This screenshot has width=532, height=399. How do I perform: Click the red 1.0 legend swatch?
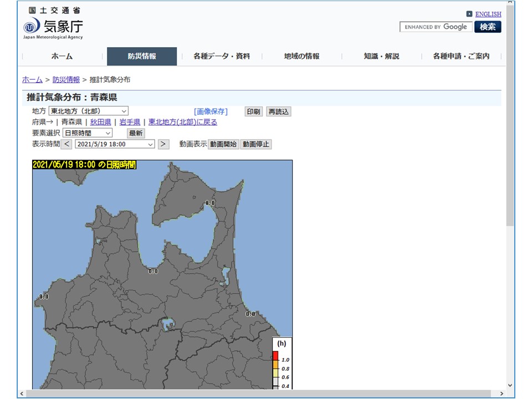[x=275, y=356]
